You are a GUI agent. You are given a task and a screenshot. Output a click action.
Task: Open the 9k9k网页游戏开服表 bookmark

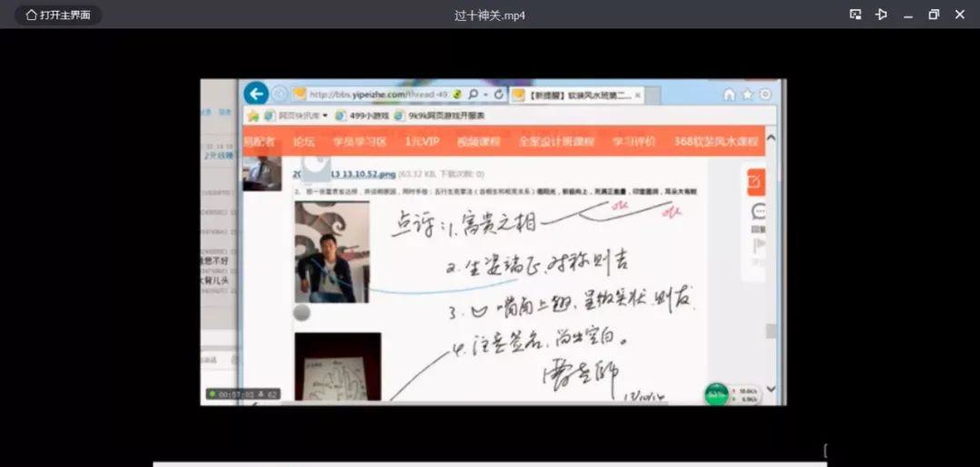pos(439,115)
